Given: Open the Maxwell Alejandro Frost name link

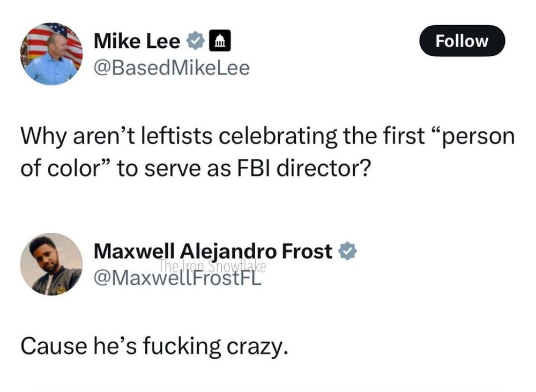Looking at the screenshot, I should tap(213, 251).
